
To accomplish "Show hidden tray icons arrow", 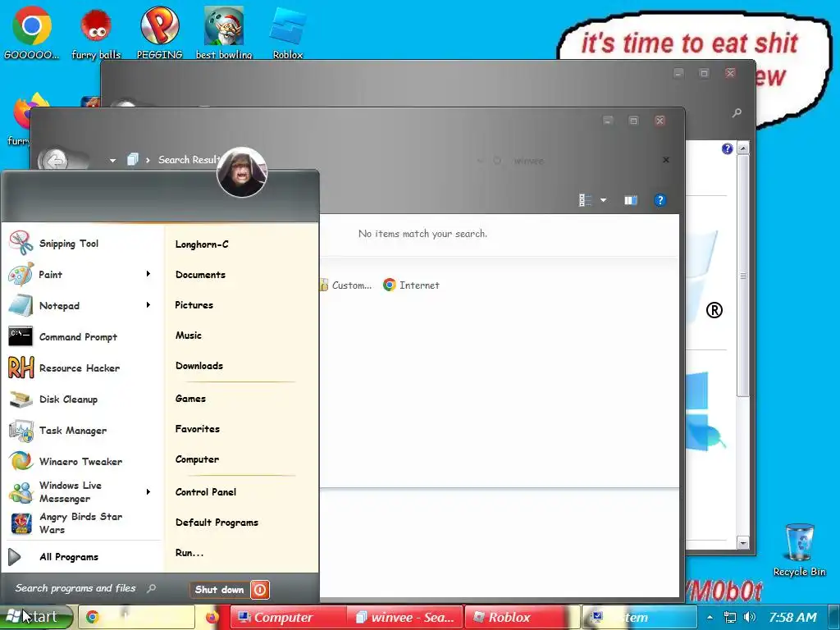I will 710,617.
